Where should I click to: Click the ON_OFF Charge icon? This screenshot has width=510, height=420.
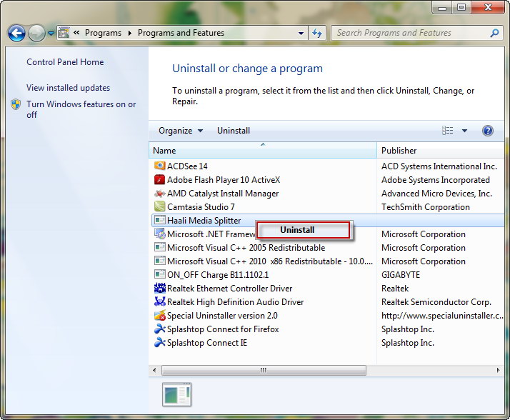(160, 274)
